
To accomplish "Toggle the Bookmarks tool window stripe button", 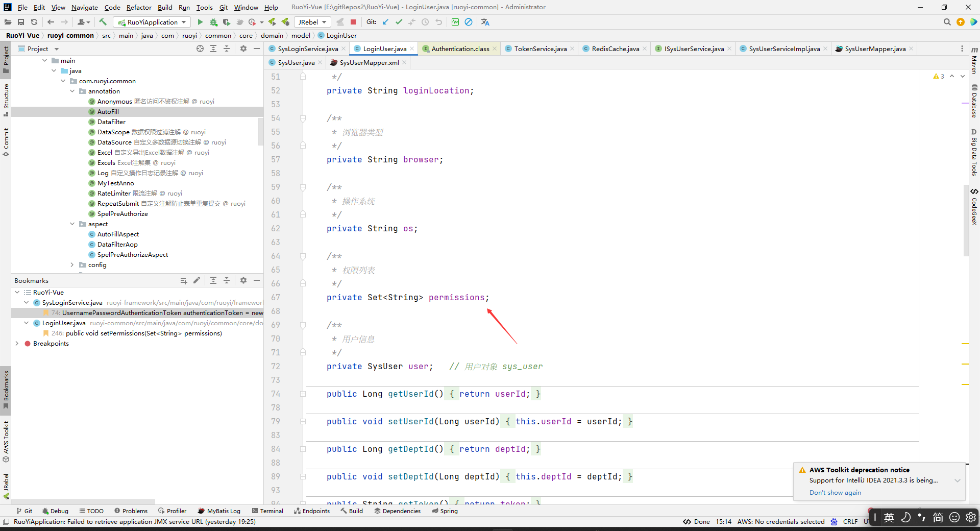I will coord(6,390).
